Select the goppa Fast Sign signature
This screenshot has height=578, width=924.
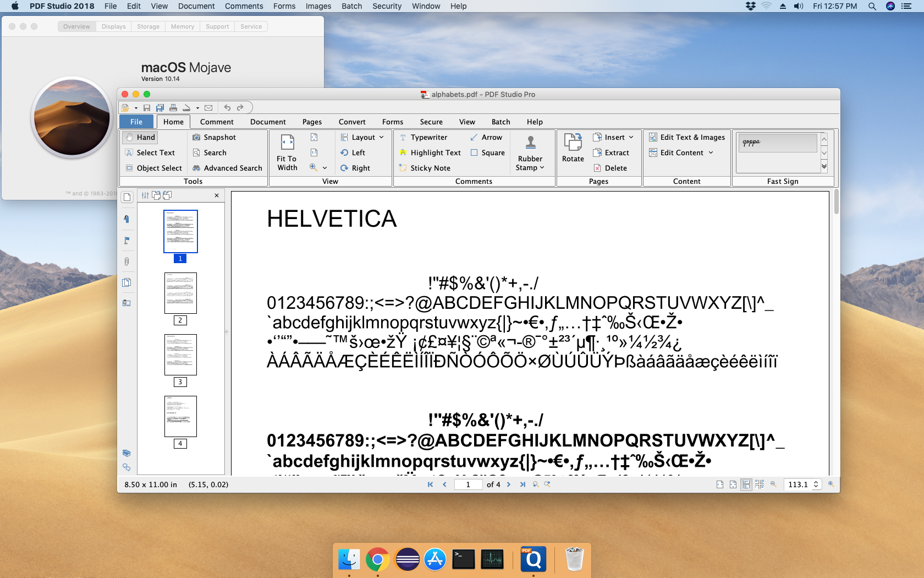pos(777,143)
